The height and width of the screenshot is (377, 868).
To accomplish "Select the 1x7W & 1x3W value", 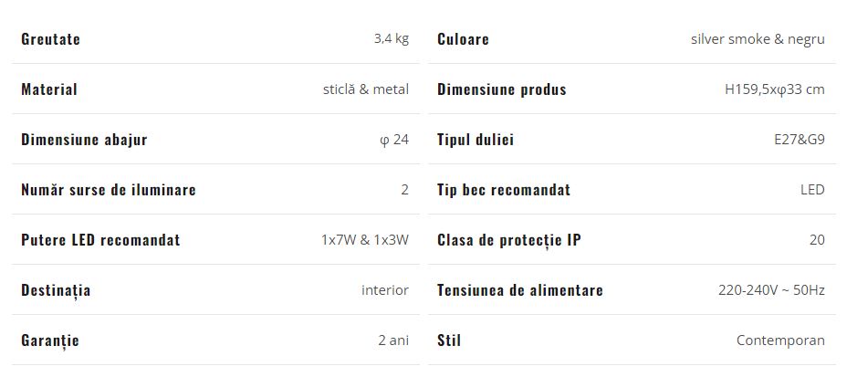I will (x=365, y=240).
